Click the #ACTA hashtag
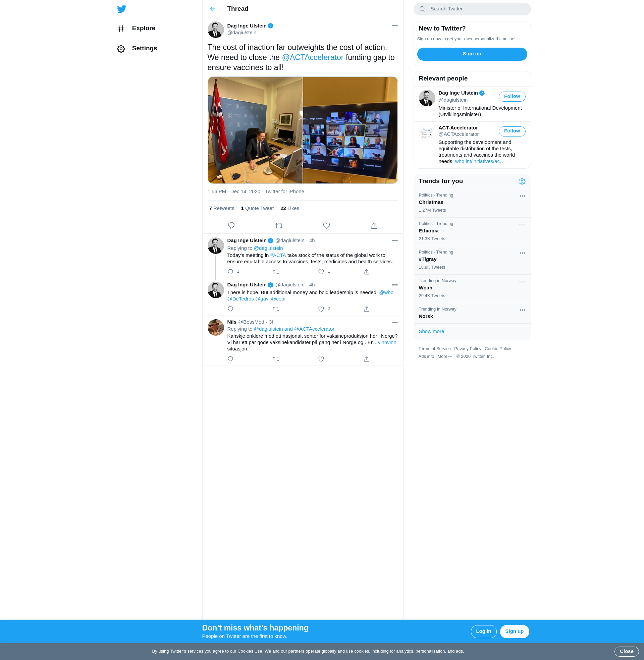Screen dimensions: 644x660 [278, 255]
